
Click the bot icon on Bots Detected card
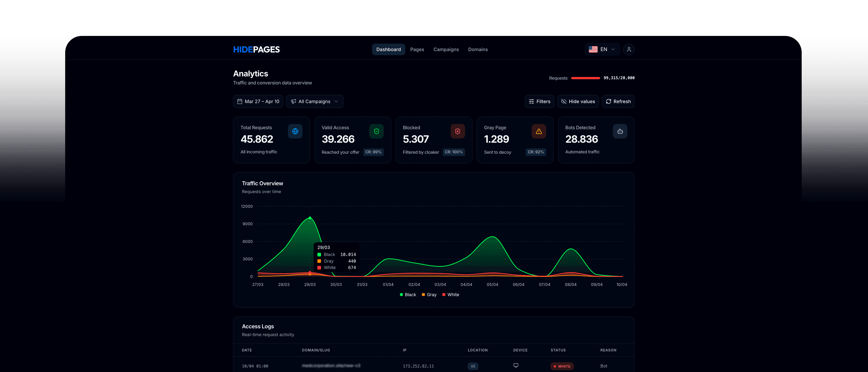pos(620,131)
